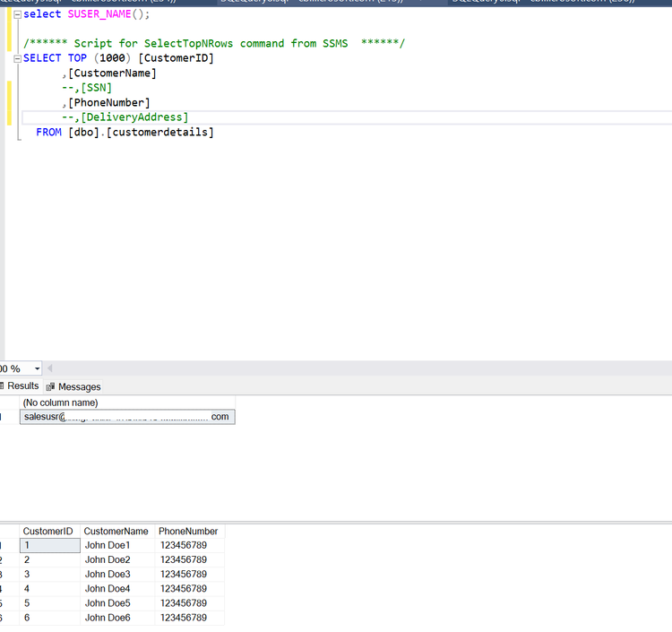Select CustomerID cell with value 3
Image resolution: width=672 pixels, height=632 pixels.
pyautogui.click(x=49, y=574)
